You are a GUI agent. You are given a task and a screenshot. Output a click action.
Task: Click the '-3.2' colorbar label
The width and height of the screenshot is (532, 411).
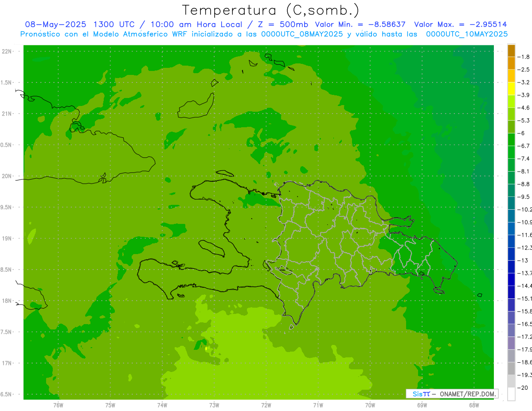pyautogui.click(x=524, y=82)
